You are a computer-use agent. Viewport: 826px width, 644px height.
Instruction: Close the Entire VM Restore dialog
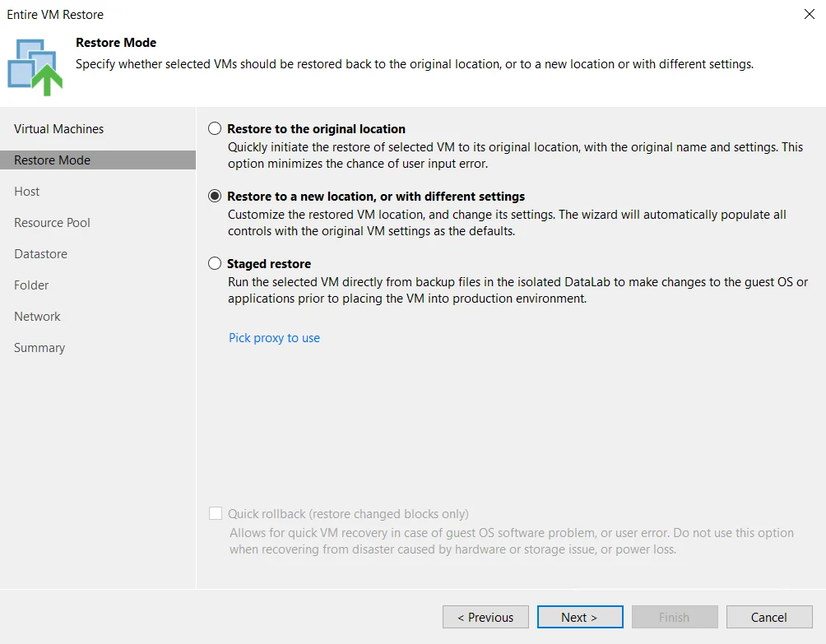coord(810,14)
